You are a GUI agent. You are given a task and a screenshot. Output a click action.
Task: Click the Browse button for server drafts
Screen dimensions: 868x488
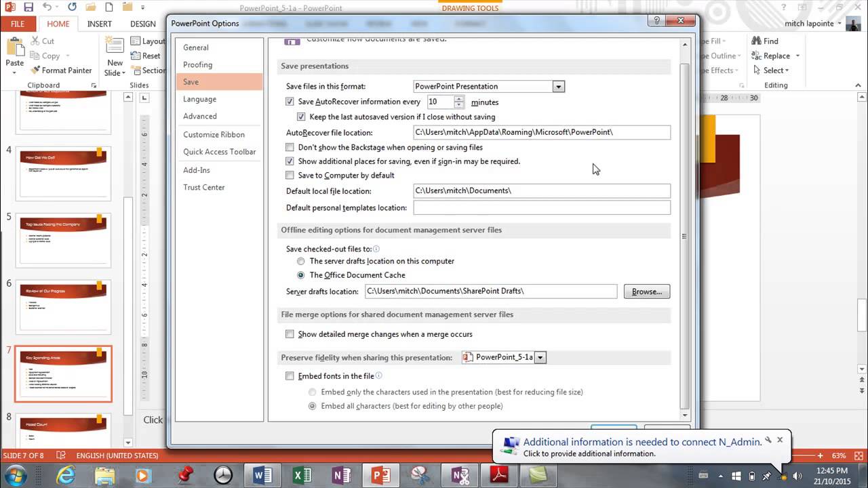click(647, 291)
